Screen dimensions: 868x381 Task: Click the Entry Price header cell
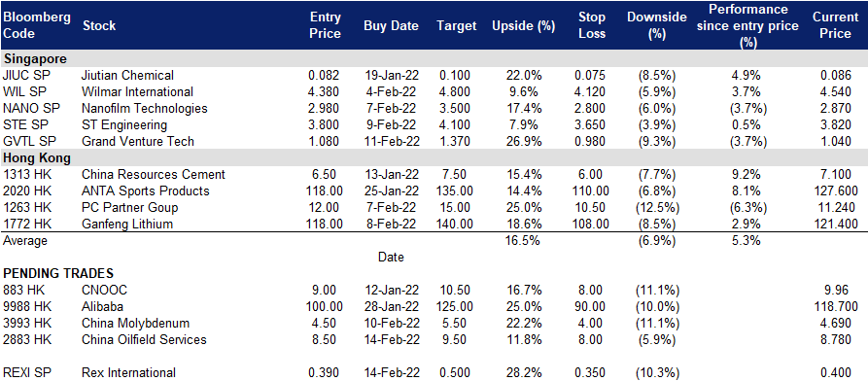[325, 25]
